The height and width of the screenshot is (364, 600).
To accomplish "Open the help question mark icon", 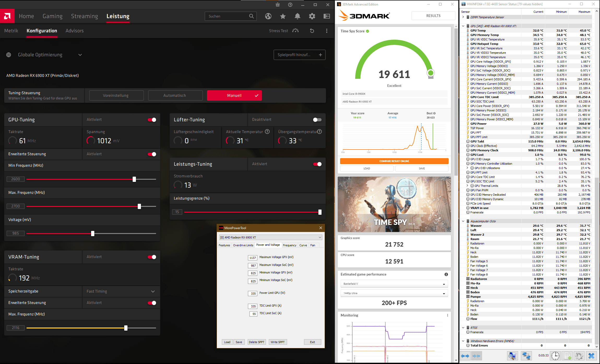I will 290,5.
